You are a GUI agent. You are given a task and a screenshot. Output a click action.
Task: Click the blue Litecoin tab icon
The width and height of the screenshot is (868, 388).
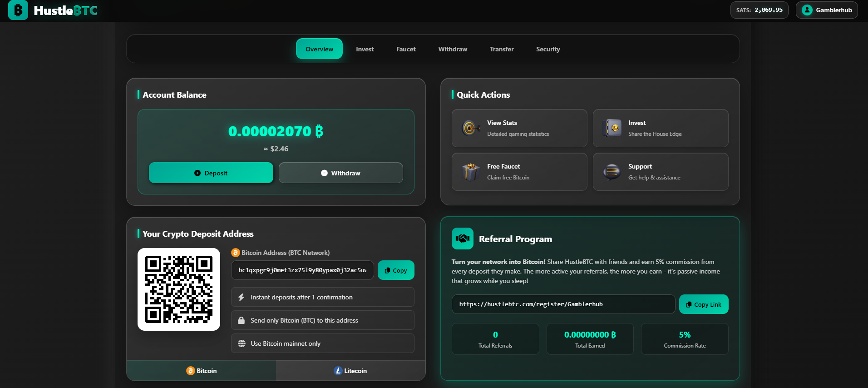coord(338,371)
